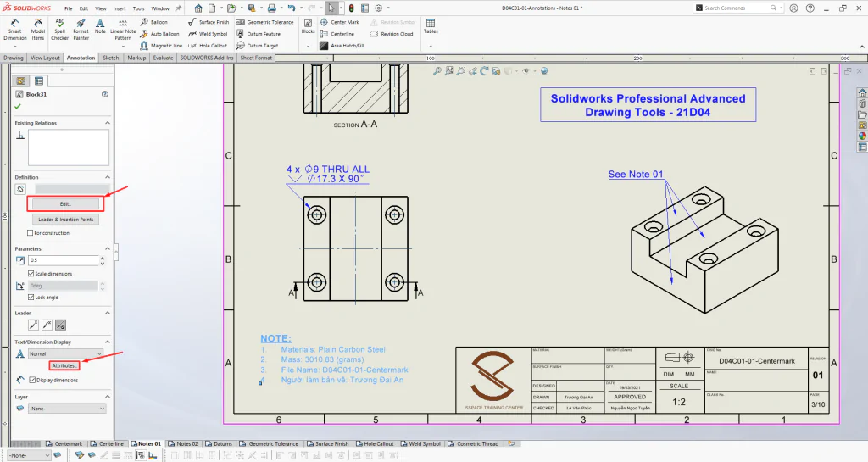Open the Insert menu
Screen dimensions: 868x462
click(120, 8)
